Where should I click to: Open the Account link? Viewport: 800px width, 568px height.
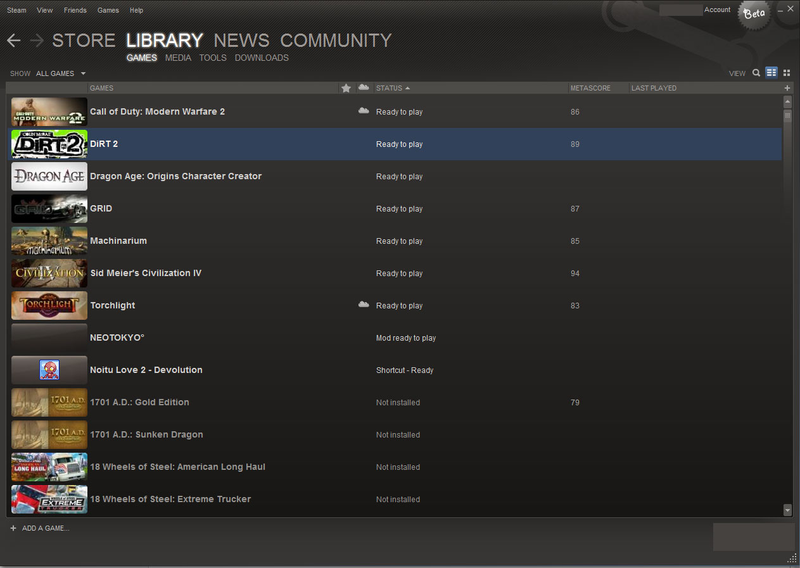click(717, 10)
